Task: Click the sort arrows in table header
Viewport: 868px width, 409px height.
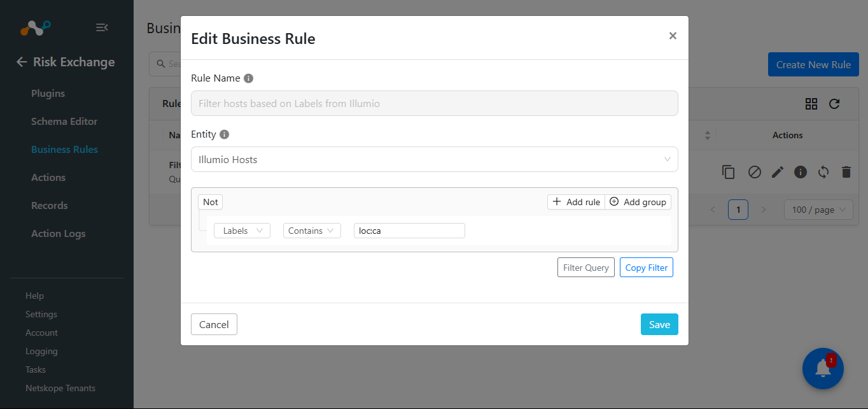Action: point(708,136)
